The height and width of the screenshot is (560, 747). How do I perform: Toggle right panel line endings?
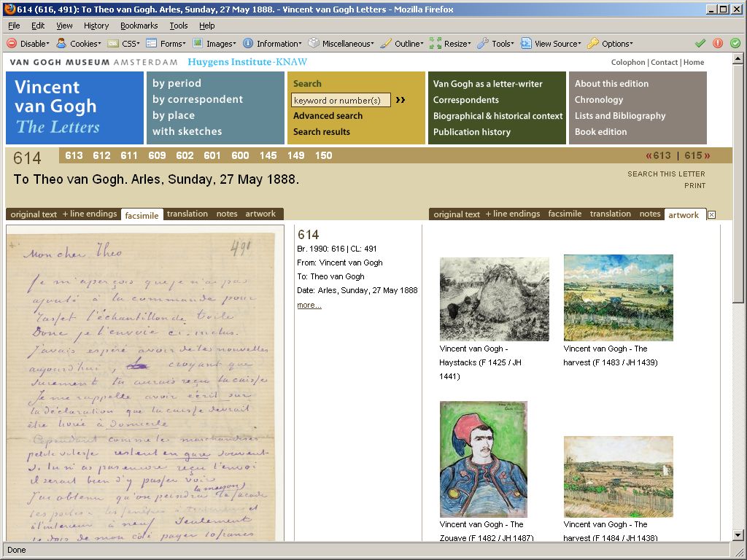(x=513, y=214)
